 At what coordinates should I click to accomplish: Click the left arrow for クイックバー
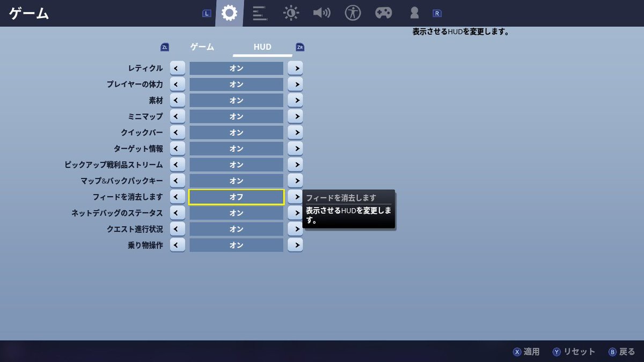tap(177, 132)
